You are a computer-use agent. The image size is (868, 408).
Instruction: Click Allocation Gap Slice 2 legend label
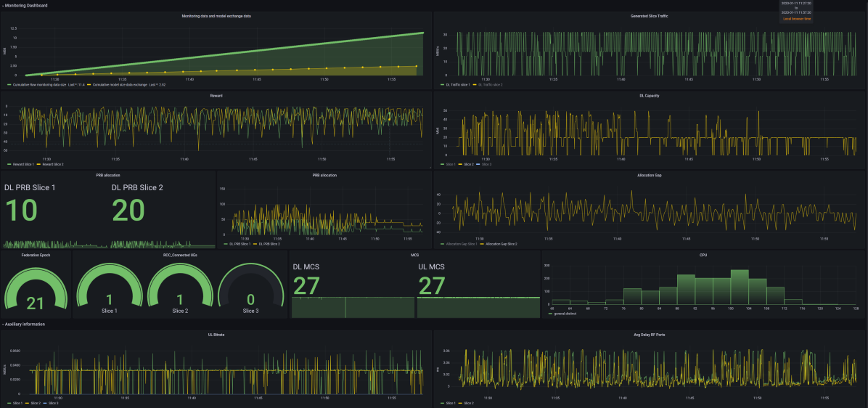click(501, 244)
